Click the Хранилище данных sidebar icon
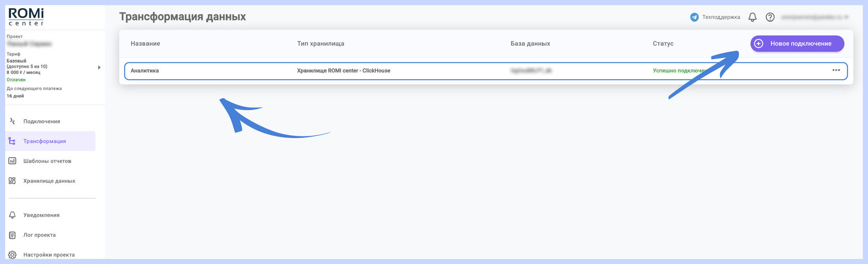 point(12,181)
